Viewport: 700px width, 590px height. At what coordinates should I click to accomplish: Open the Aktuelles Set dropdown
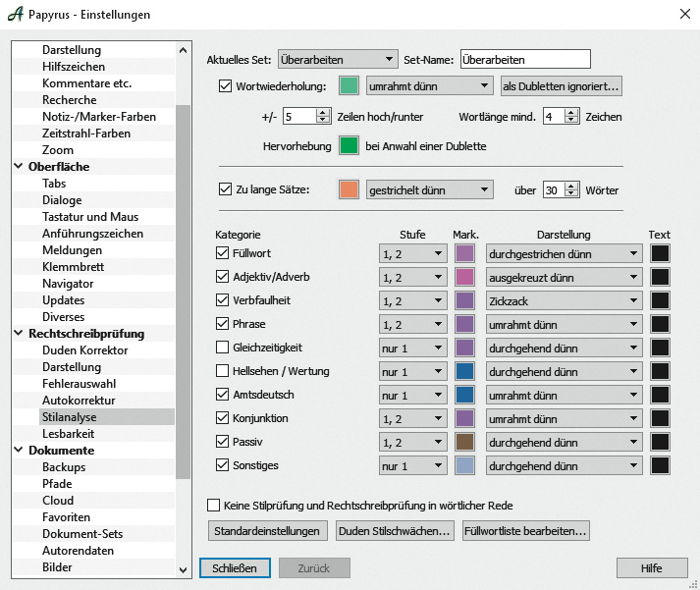tap(338, 60)
